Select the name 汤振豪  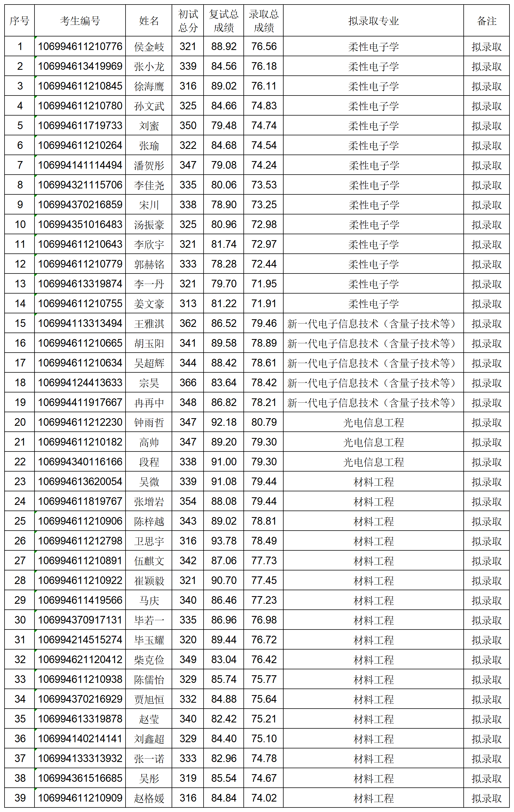(x=149, y=225)
